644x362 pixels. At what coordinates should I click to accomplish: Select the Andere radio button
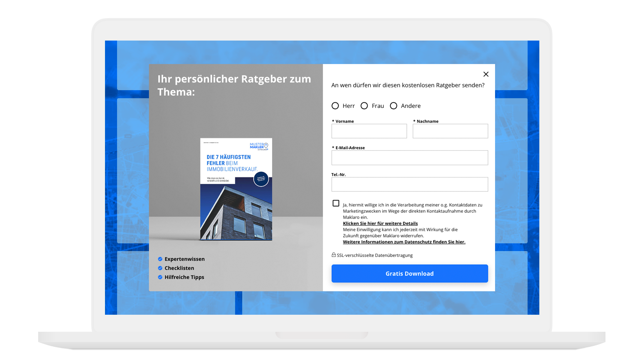393,106
